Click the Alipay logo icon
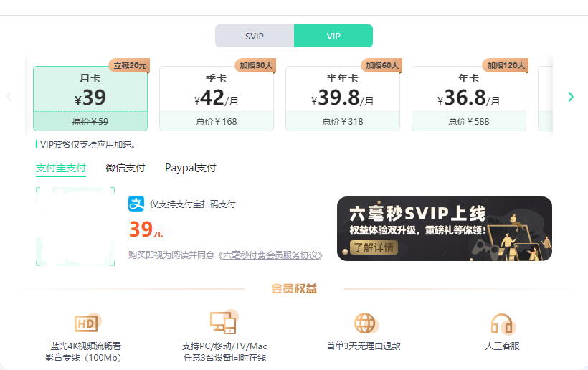This screenshot has width=588, height=370. 136,204
